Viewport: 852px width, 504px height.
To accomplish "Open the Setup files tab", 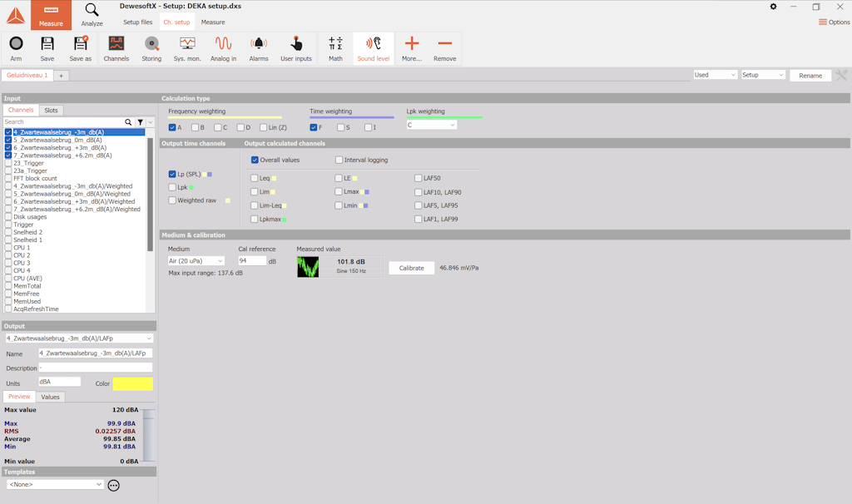I will (x=137, y=22).
